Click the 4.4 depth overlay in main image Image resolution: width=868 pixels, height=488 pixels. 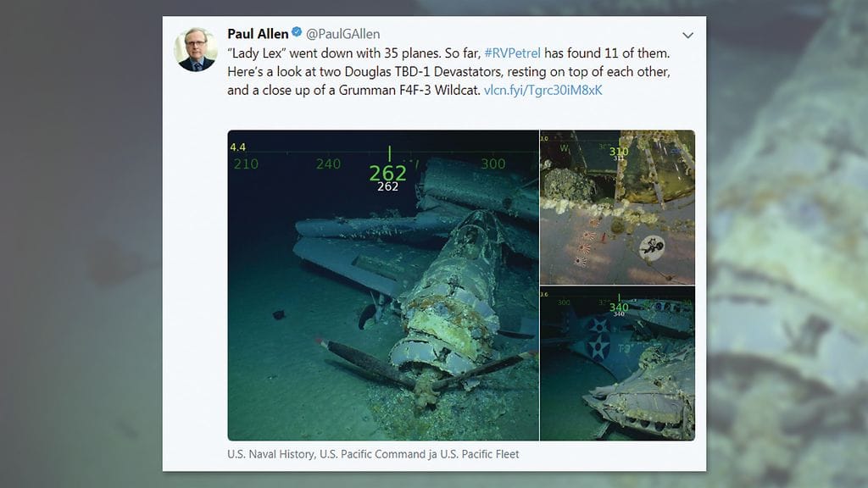(x=237, y=146)
